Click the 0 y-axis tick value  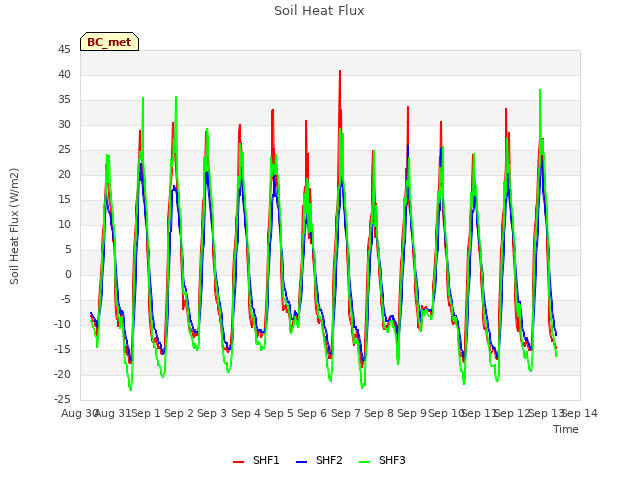(x=68, y=275)
